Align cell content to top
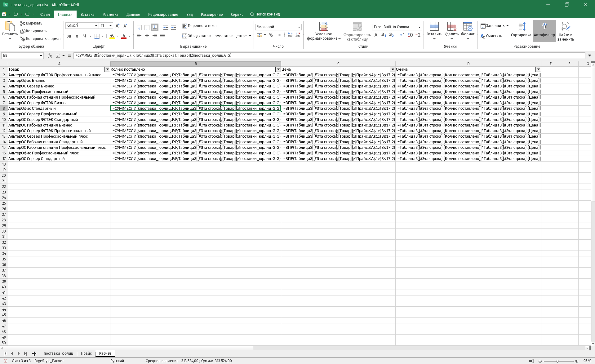Screen dimensions: 595x364 coord(139,27)
